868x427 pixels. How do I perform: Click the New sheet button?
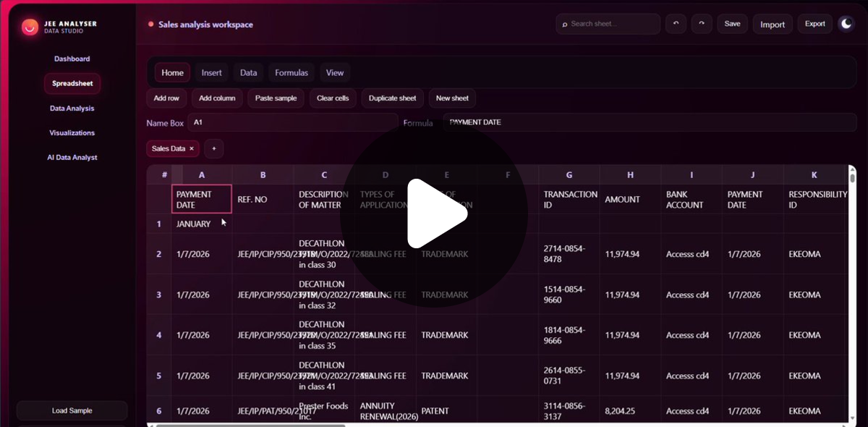pos(452,98)
